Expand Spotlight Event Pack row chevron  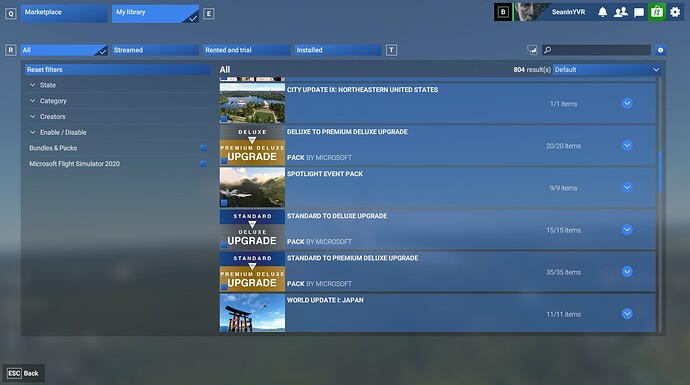627,187
